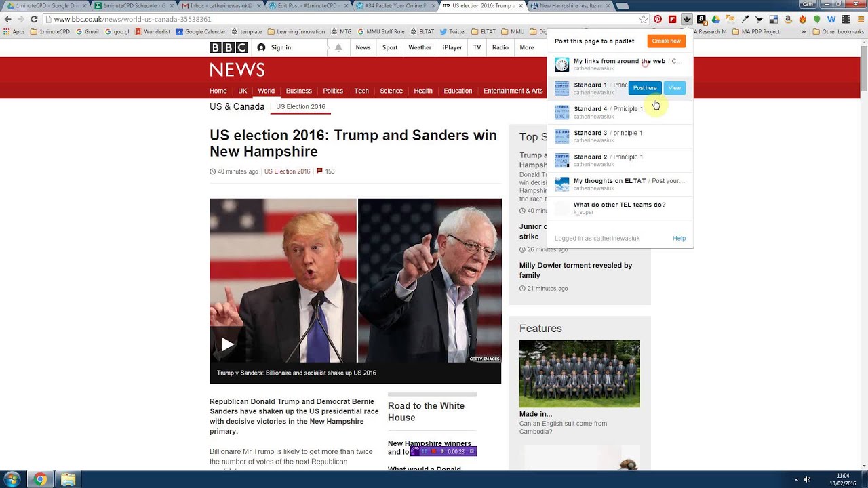Open the Learning Innovation bookmarks folder
868x488 pixels.
pyautogui.click(x=296, y=31)
